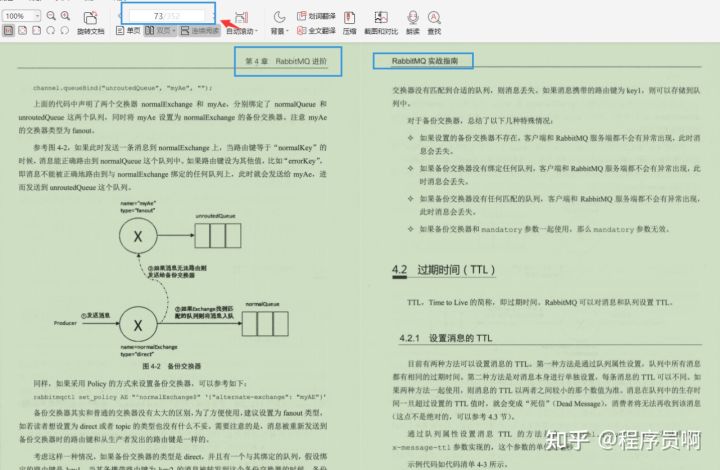Click 全文翻译 full text translate

pyautogui.click(x=316, y=31)
